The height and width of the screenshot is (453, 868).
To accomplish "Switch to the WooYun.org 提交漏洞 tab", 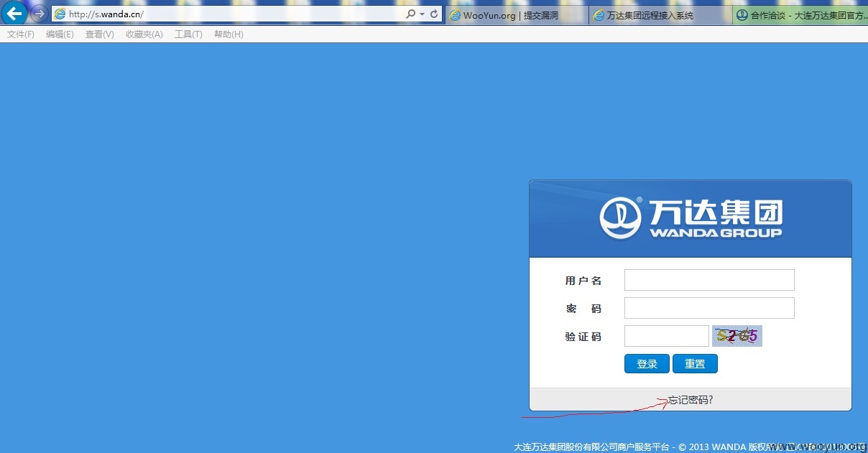I will coord(517,15).
